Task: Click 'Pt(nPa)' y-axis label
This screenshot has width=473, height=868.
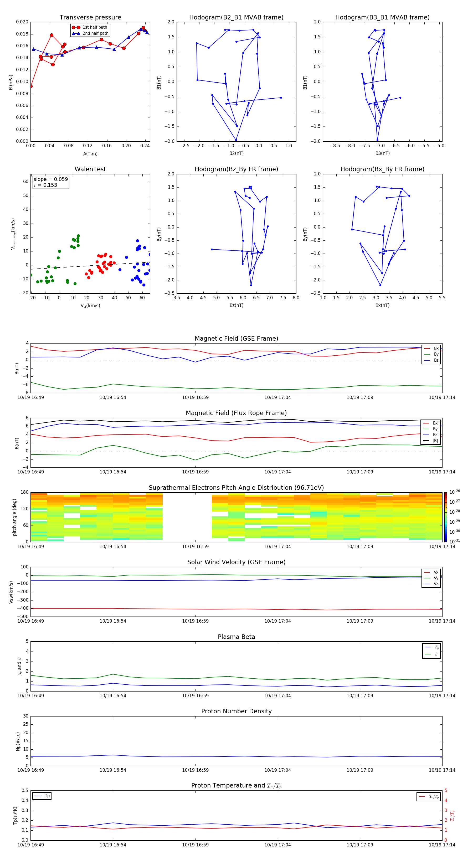Action: pyautogui.click(x=11, y=82)
